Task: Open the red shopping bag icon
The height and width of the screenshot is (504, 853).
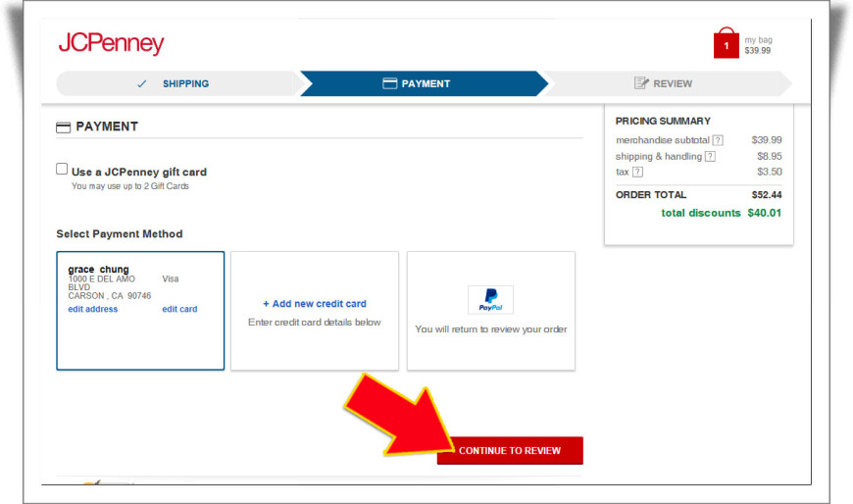Action: coord(727,43)
